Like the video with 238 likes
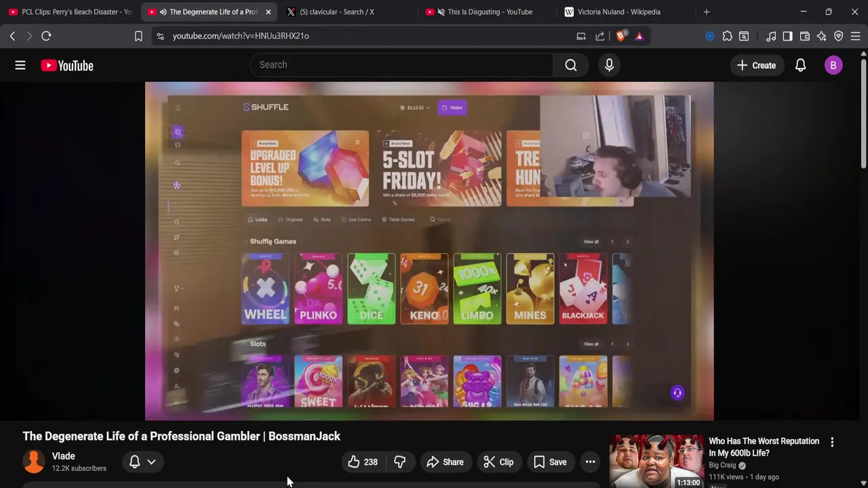 (363, 462)
